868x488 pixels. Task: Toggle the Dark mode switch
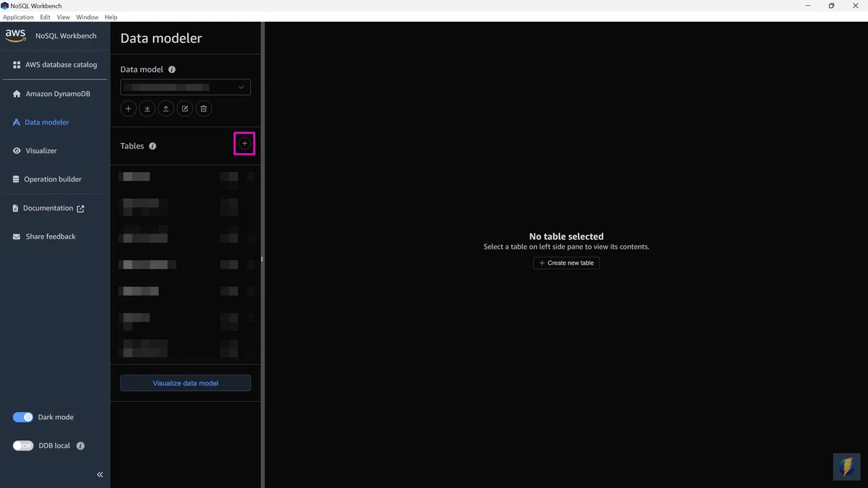pyautogui.click(x=23, y=417)
